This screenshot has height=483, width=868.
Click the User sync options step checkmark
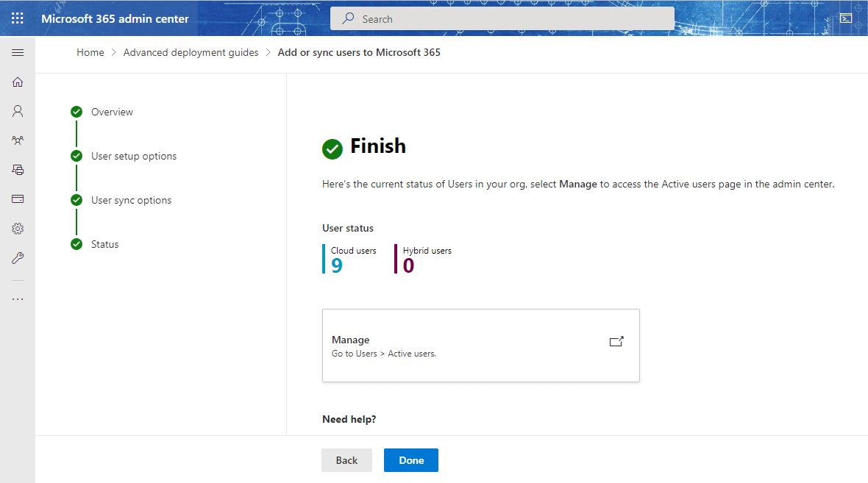click(77, 200)
